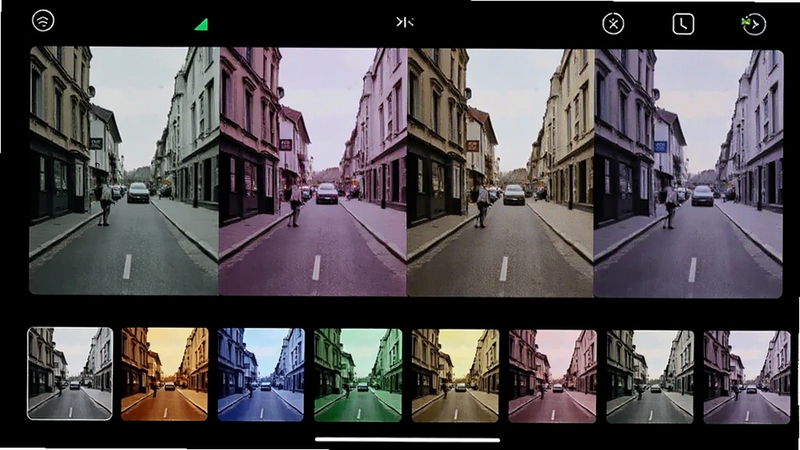
Task: Choose the orange filter thumbnail
Action: tap(165, 374)
